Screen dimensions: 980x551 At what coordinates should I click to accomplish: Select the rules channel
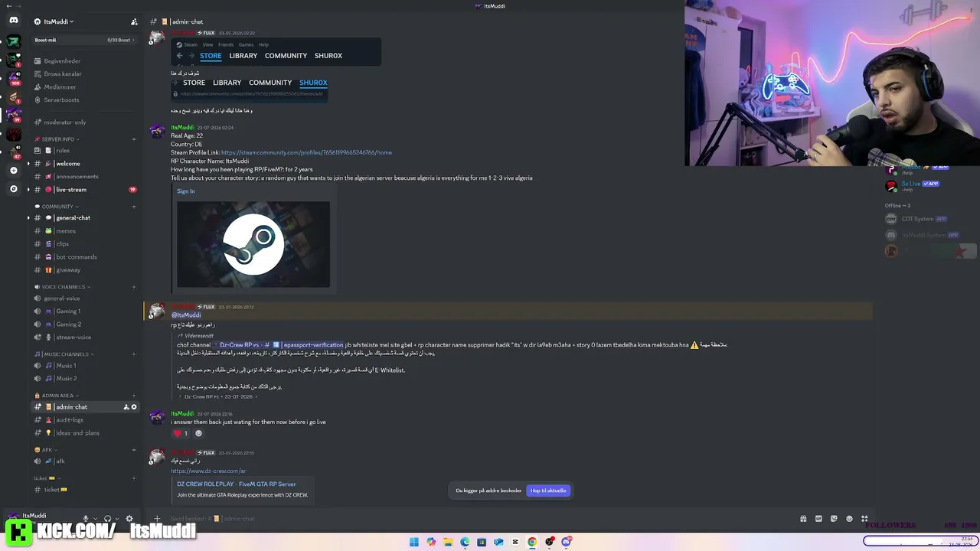85,151
